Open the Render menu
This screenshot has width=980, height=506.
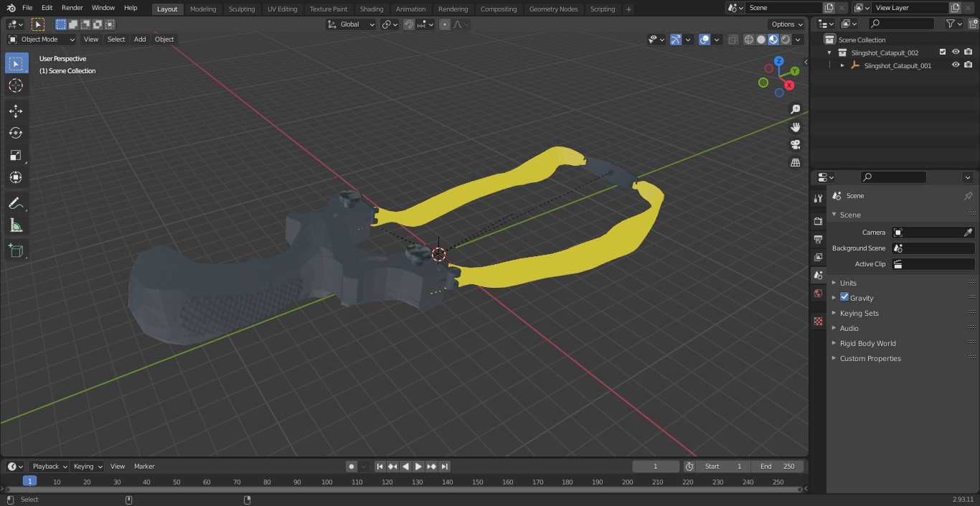coord(72,8)
